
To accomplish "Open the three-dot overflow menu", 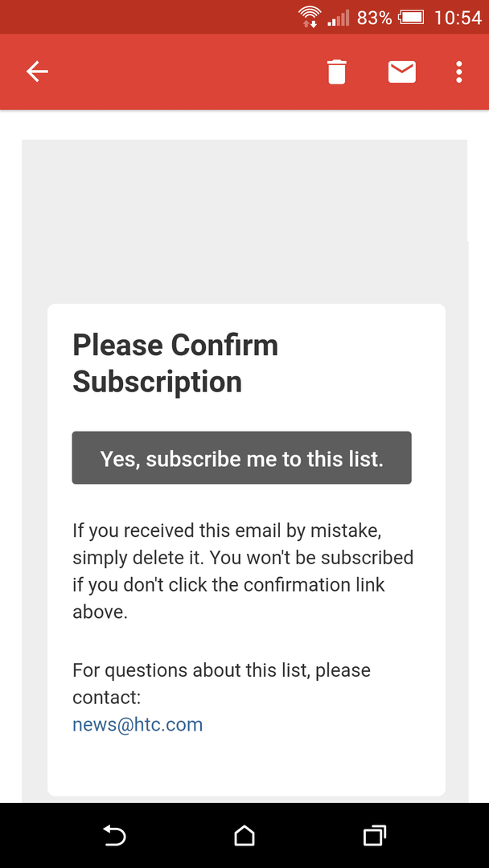I will click(458, 72).
